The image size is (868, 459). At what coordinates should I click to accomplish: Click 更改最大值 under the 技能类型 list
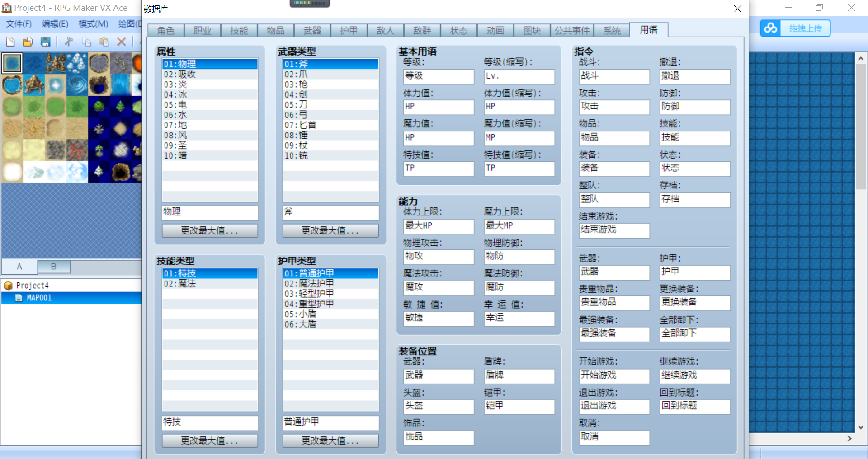pos(210,440)
